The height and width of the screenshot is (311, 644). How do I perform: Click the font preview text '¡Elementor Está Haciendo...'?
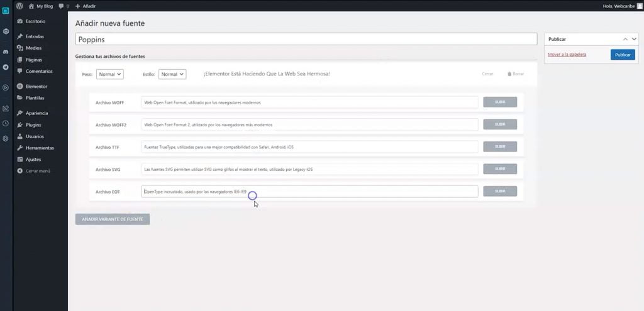(267, 74)
